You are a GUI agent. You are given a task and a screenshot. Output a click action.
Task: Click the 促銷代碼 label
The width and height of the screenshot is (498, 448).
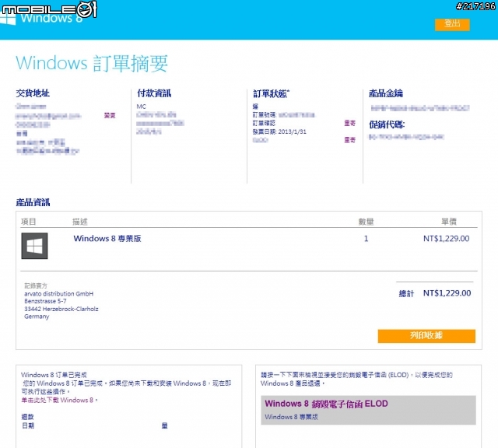coord(387,124)
